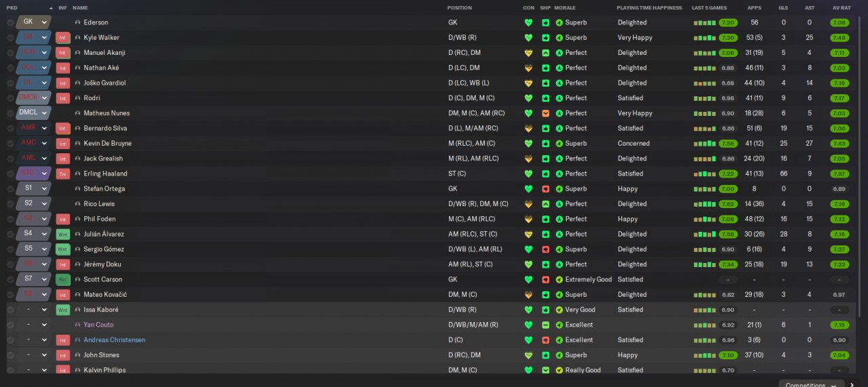Image resolution: width=868 pixels, height=387 pixels.
Task: Click Yan Couto's yellow sharpness icon
Action: (x=546, y=325)
